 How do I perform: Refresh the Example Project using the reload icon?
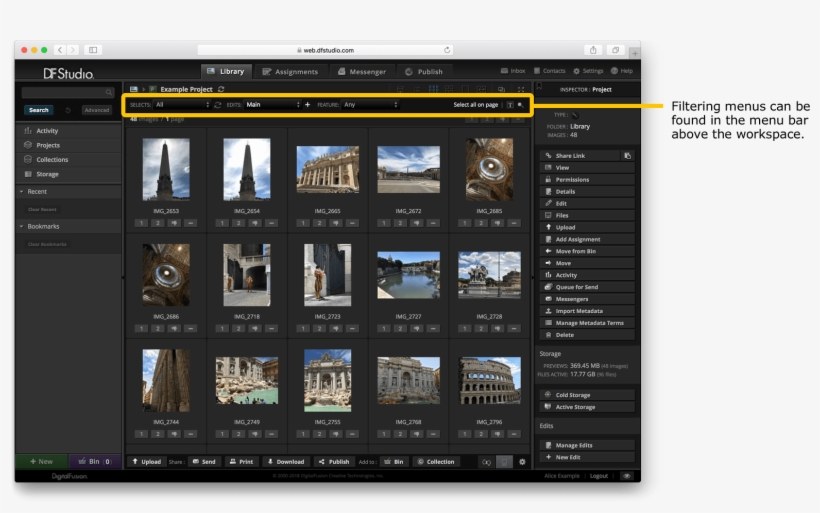(221, 89)
